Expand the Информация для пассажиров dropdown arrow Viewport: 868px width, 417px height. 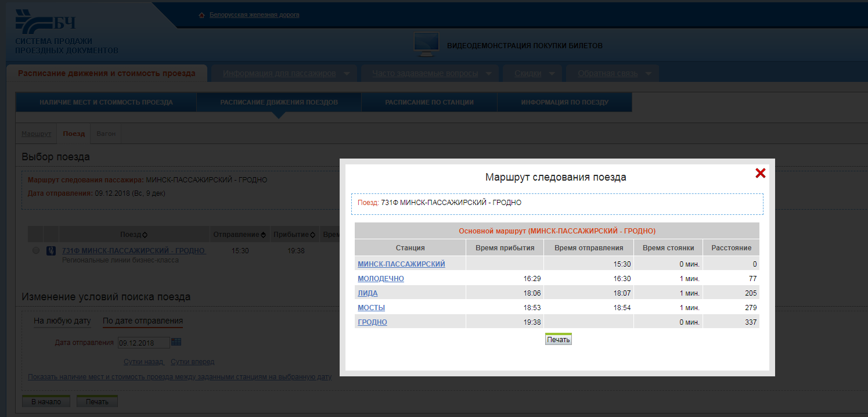coord(347,74)
